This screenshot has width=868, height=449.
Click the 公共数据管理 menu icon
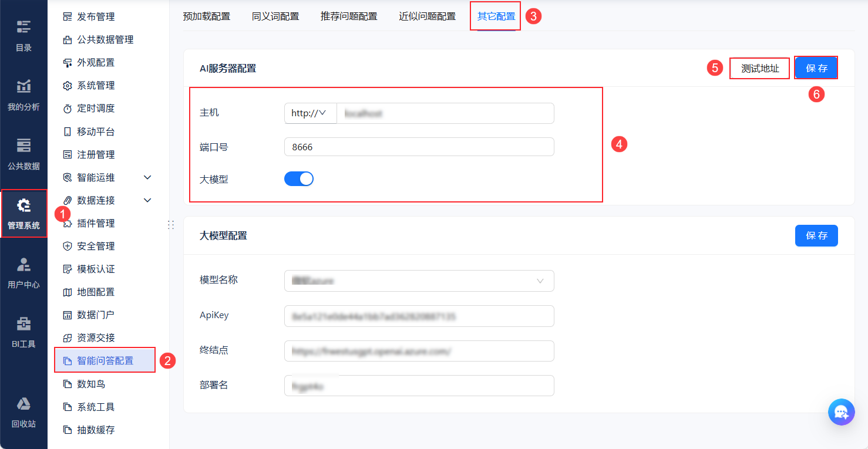[x=67, y=39]
